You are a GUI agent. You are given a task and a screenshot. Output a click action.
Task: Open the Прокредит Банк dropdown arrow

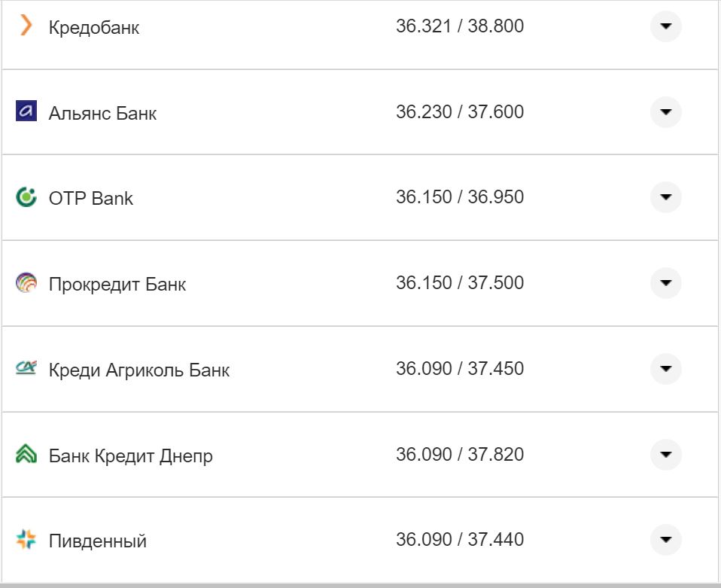tap(665, 284)
